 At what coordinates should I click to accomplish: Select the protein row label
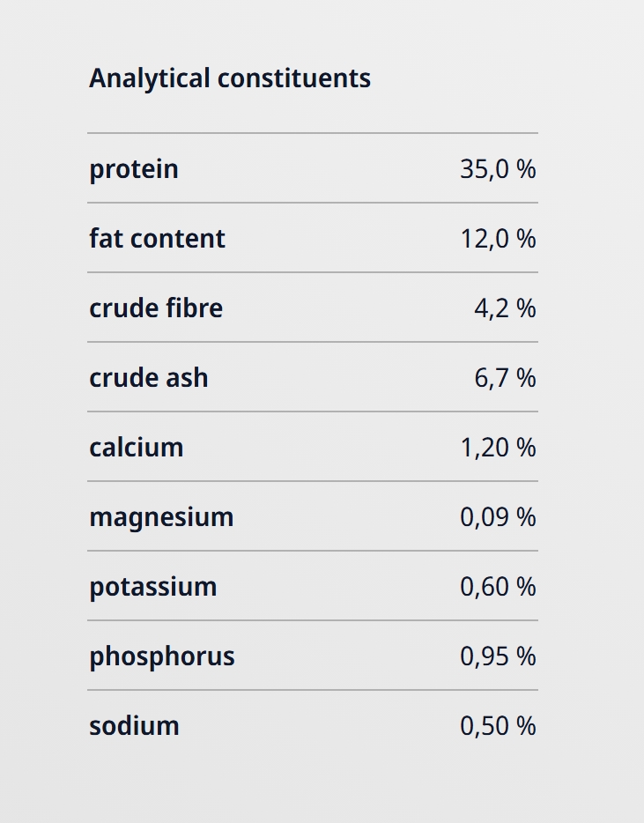pyautogui.click(x=134, y=168)
